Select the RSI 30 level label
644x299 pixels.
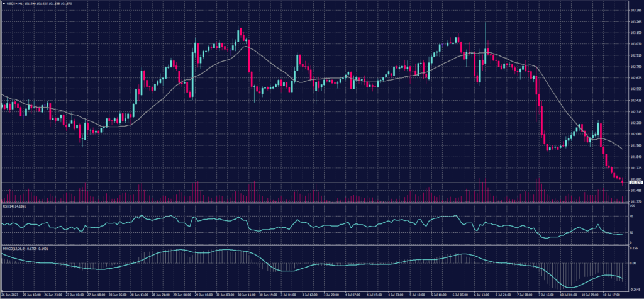(x=631, y=232)
